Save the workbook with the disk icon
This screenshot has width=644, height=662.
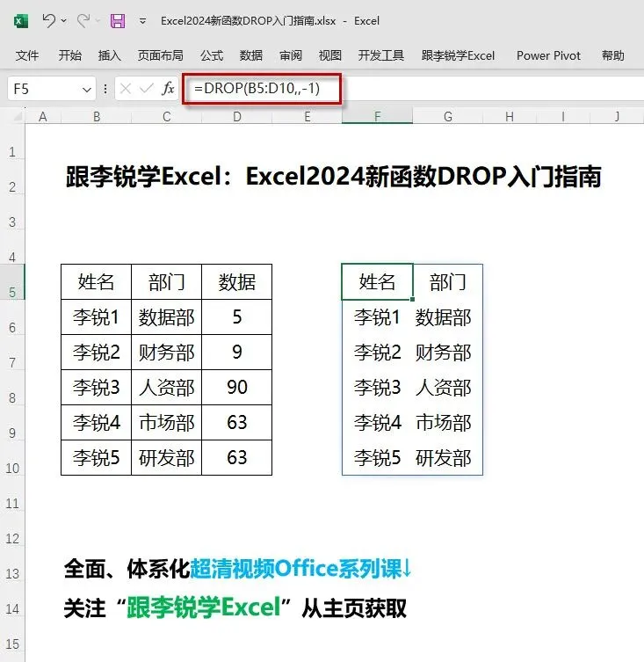[118, 21]
